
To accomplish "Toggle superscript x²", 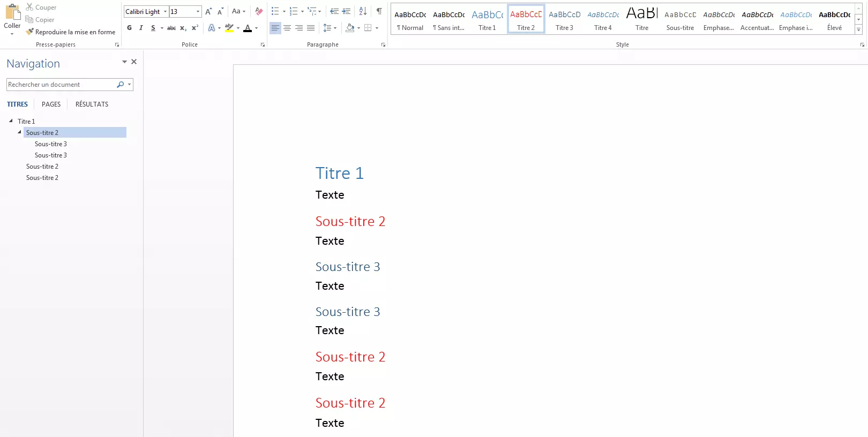I will tap(195, 28).
